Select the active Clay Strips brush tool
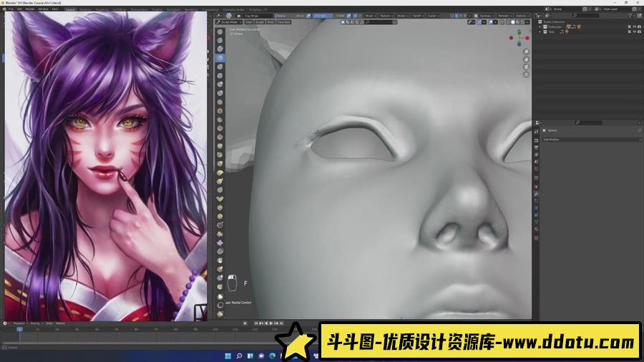Screen dimensions: 644x362 tap(220, 58)
